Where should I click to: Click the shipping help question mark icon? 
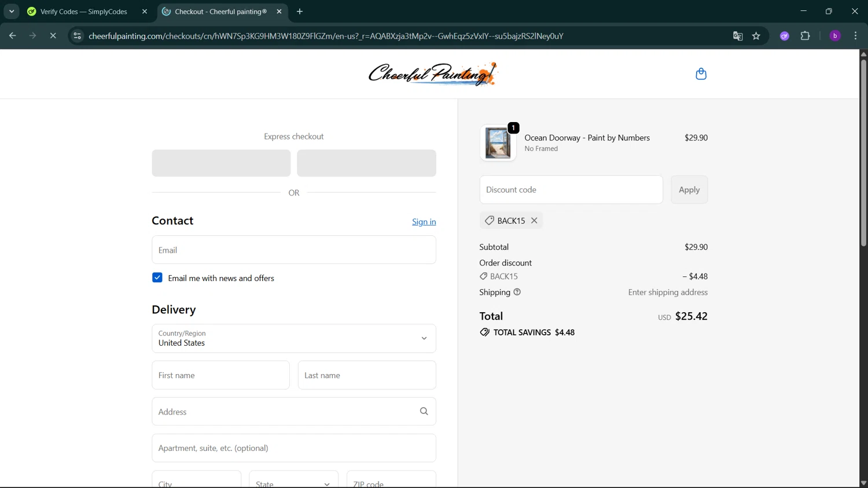click(x=517, y=292)
